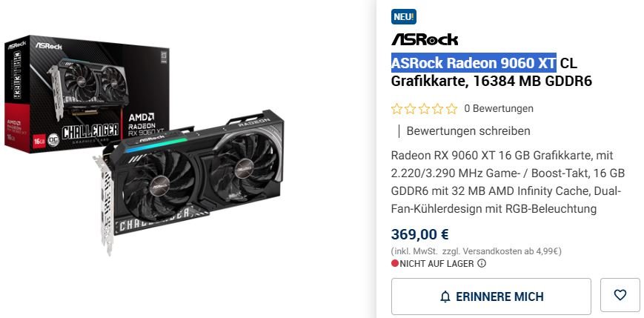644x318 pixels.
Task: Click the highlighted ASRock Radeon 9060 XT title
Action: (474, 63)
